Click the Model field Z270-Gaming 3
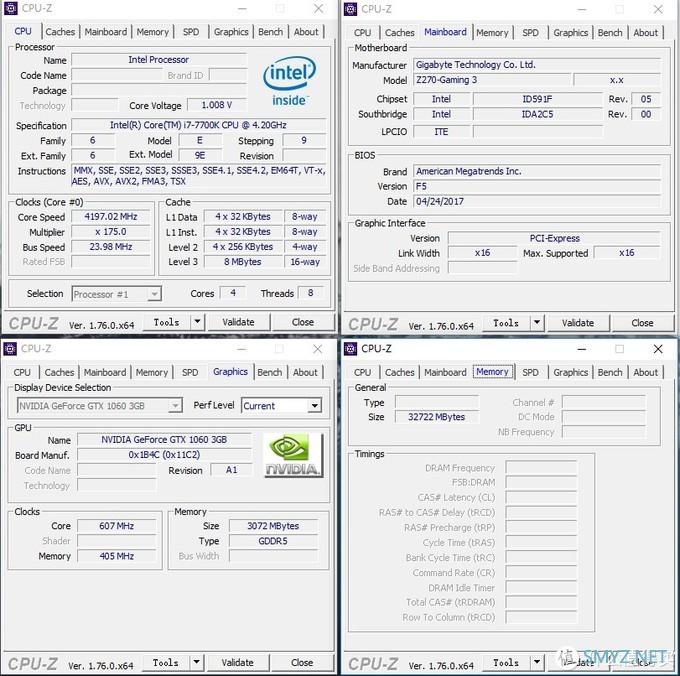 tap(492, 80)
